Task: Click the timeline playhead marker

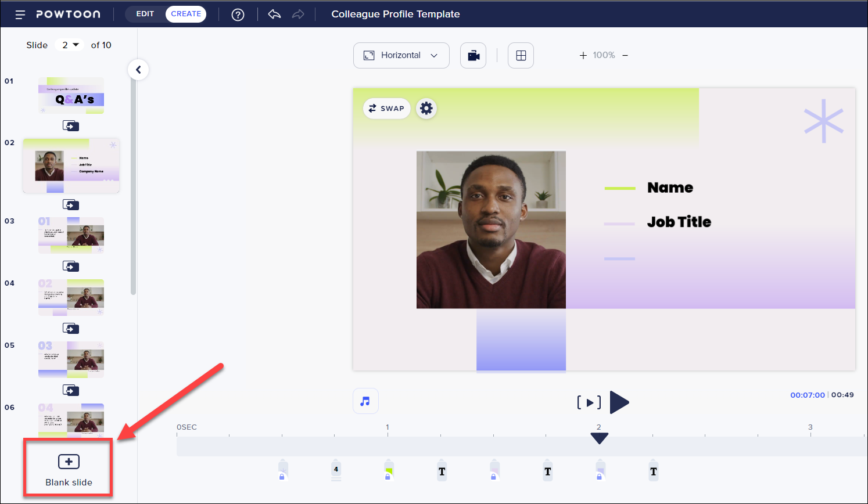Action: click(599, 438)
